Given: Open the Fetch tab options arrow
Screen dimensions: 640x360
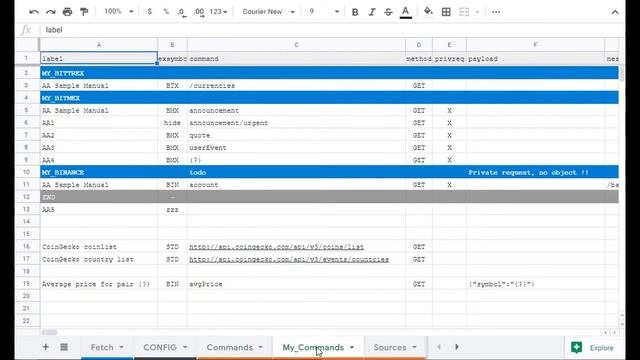Looking at the screenshot, I should 122,347.
